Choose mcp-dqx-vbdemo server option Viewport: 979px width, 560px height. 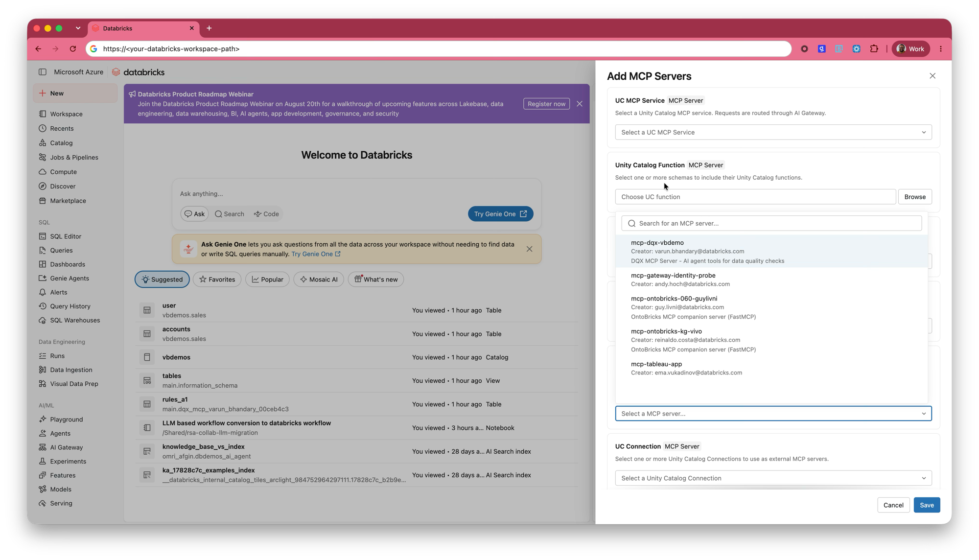point(771,252)
